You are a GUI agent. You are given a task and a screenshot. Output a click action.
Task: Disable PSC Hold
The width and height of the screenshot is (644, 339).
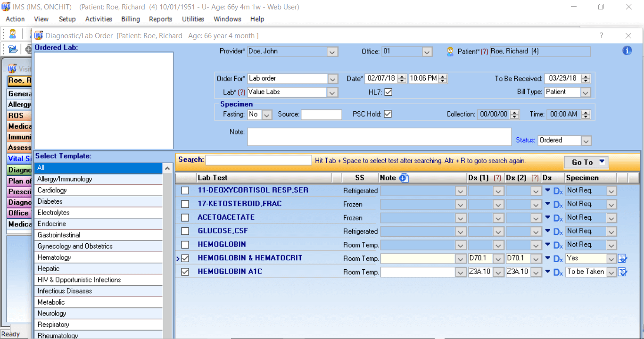click(x=388, y=114)
